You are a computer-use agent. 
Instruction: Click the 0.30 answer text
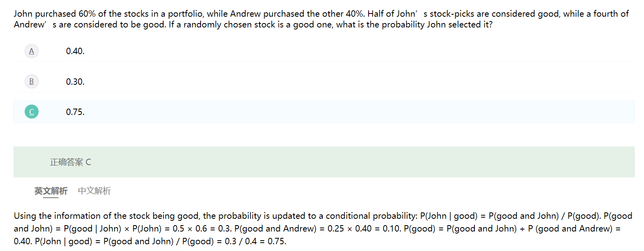pyautogui.click(x=75, y=82)
